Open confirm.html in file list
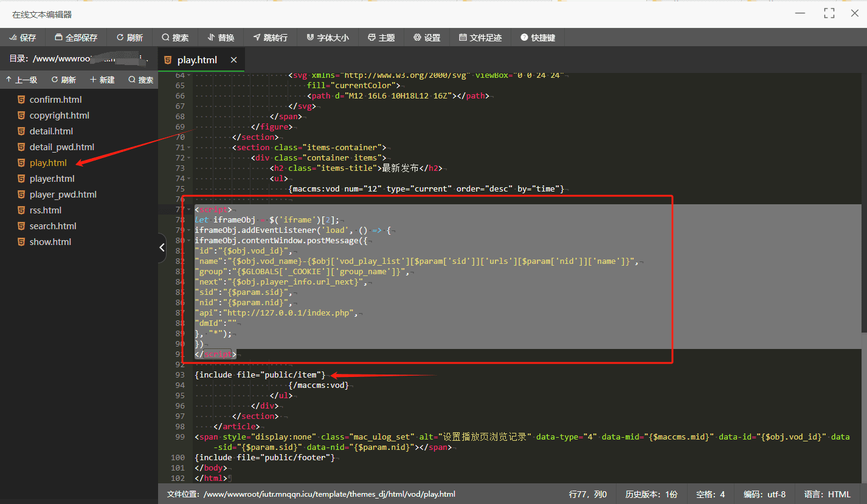The height and width of the screenshot is (504, 867). pyautogui.click(x=55, y=100)
